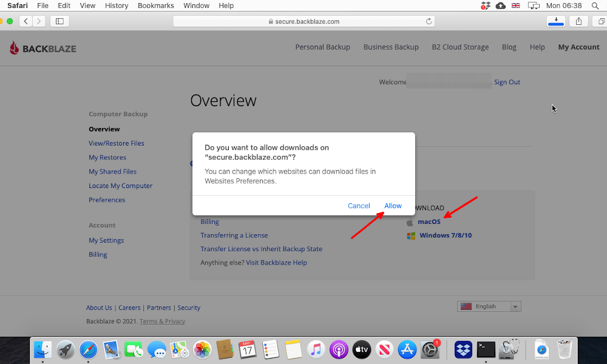Open My Account in site navigation
This screenshot has width=607, height=364.
tap(578, 47)
